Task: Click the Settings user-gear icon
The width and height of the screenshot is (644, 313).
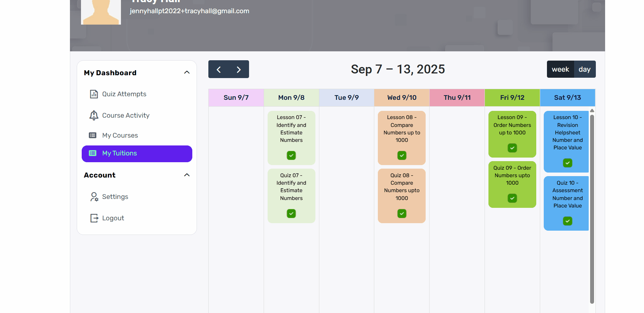Action: [94, 197]
